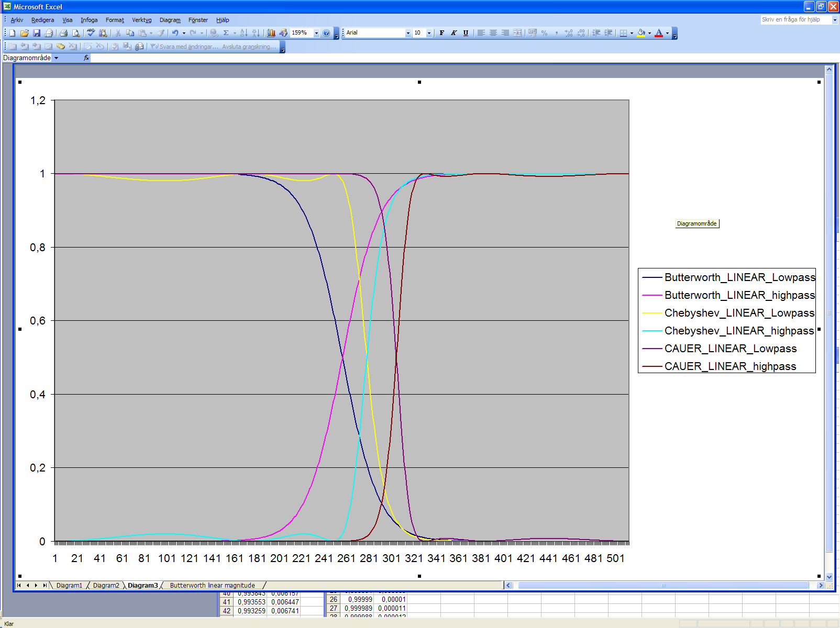Run the ABC spelling check

click(x=91, y=33)
